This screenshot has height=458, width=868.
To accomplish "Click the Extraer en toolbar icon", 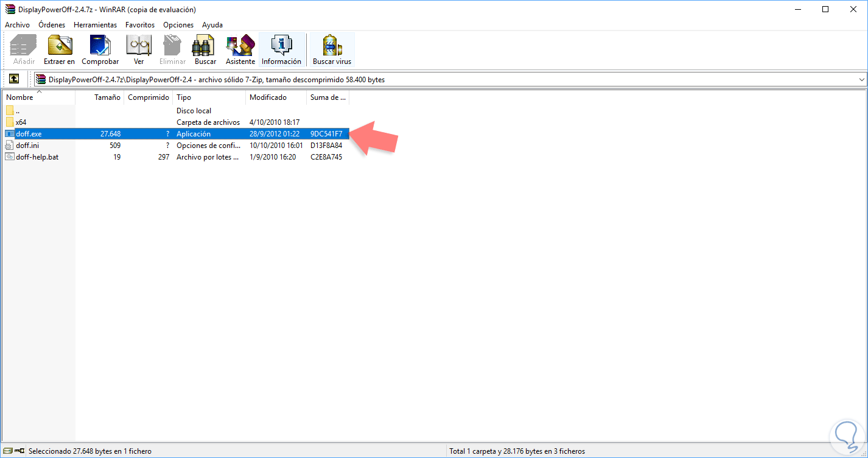I will tap(60, 49).
